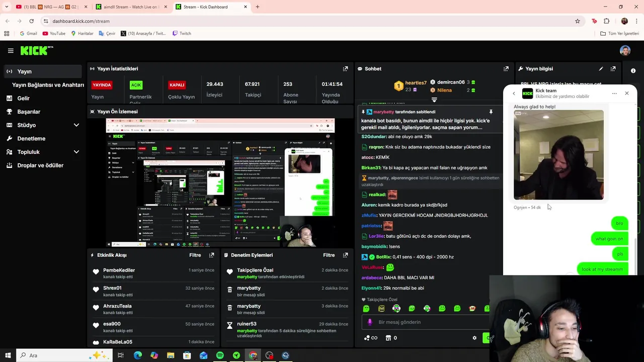Edit stream info with the pencil icon
This screenshot has width=644, height=362.
click(x=601, y=69)
